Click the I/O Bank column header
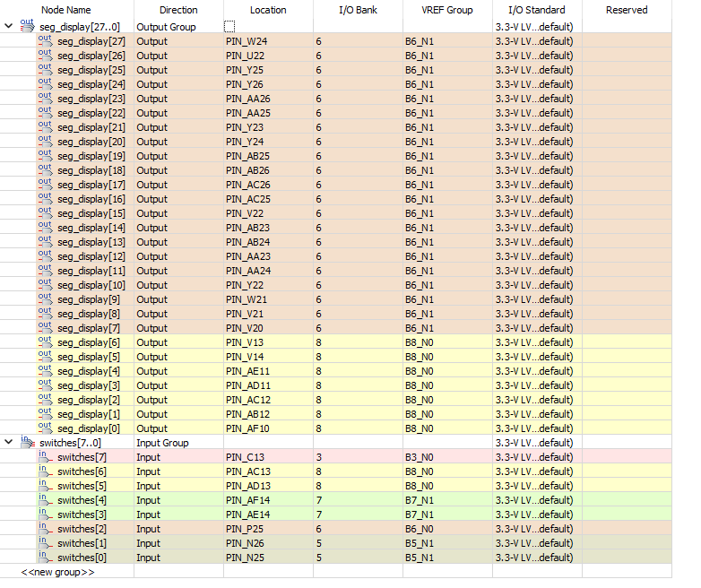701x588 pixels. 357,10
